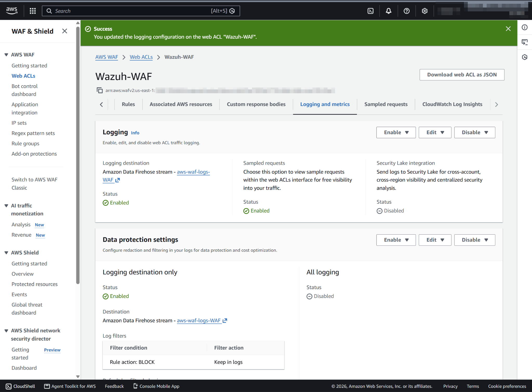Image resolution: width=532 pixels, height=392 pixels.
Task: Open the help question mark icon
Action: [x=407, y=11]
